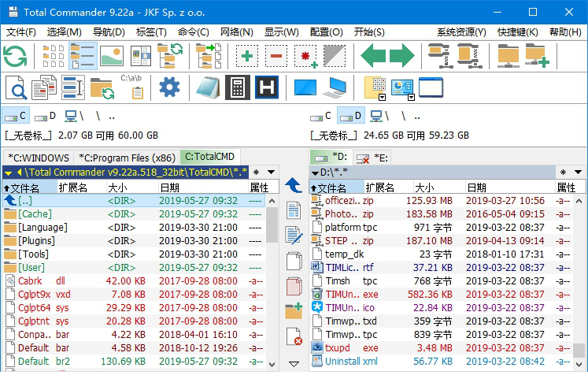Image resolution: width=588 pixels, height=386 pixels.
Task: Click the red asterisk invert selection icon
Action: point(306,56)
